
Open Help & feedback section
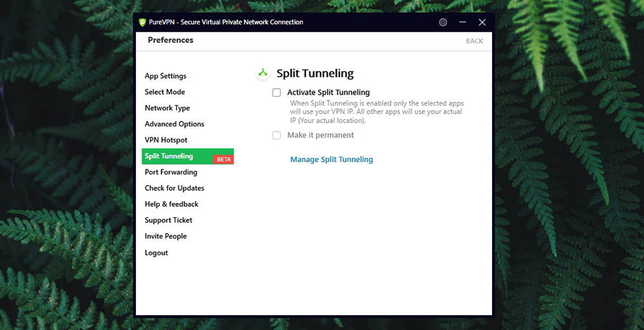[171, 204]
